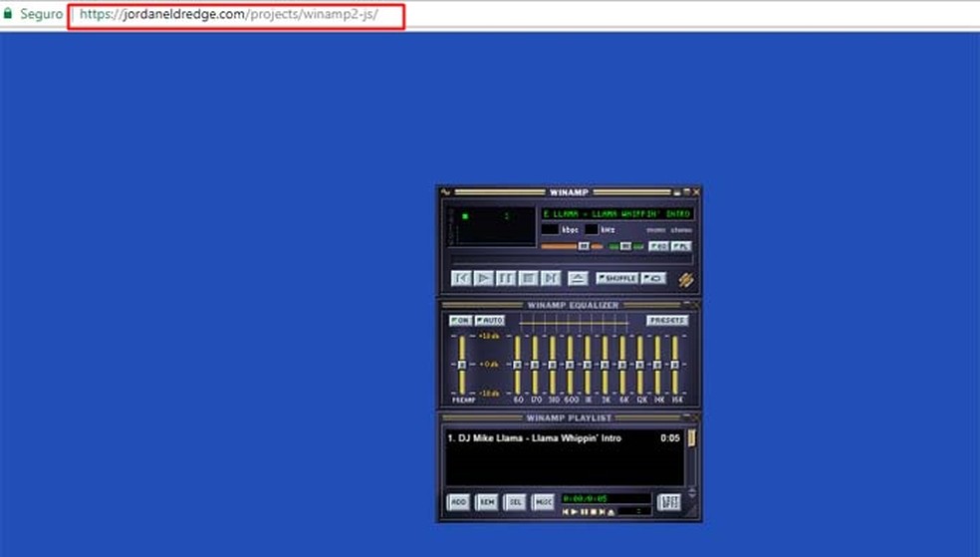
Task: Adjust the PREAMP slider
Action: point(462,365)
